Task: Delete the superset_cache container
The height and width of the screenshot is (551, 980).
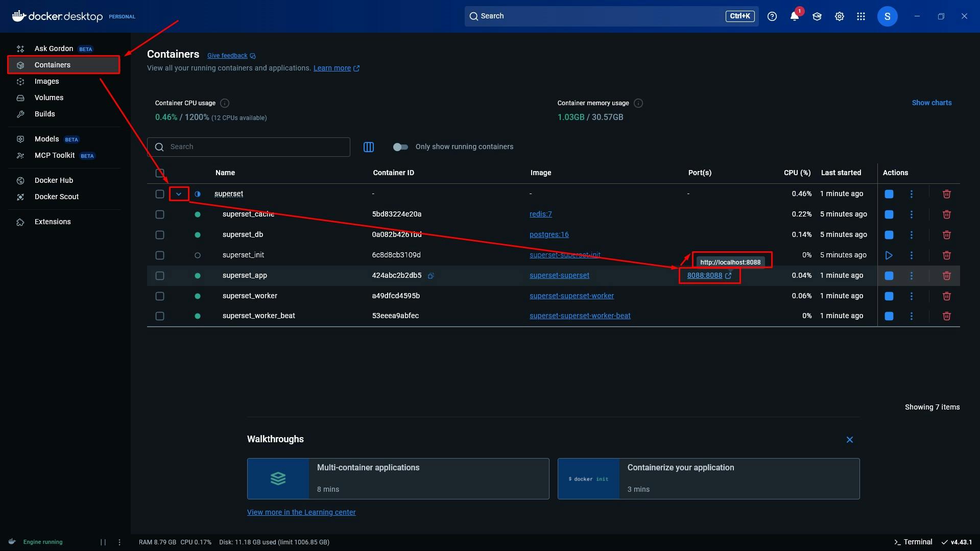Action: point(947,214)
